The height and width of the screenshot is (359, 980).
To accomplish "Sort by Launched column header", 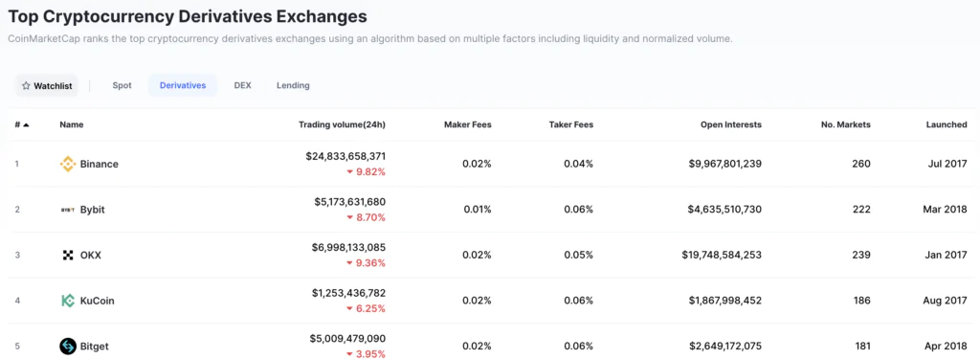I will click(x=947, y=124).
